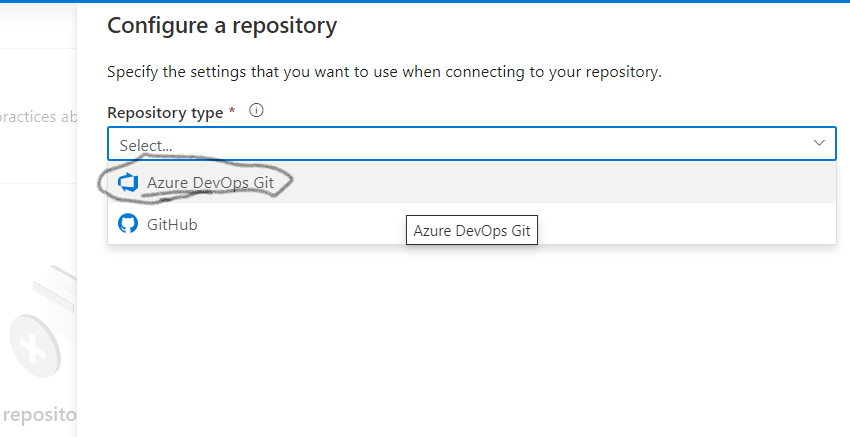Image resolution: width=850 pixels, height=437 pixels.
Task: Click the Azure DevOps logo icon
Action: pos(127,182)
